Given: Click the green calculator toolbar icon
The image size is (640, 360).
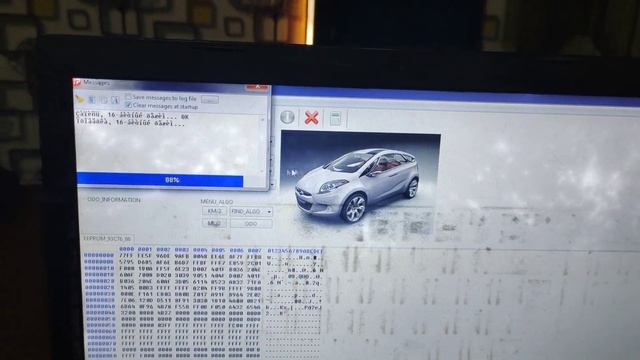Looking at the screenshot, I should tap(335, 119).
